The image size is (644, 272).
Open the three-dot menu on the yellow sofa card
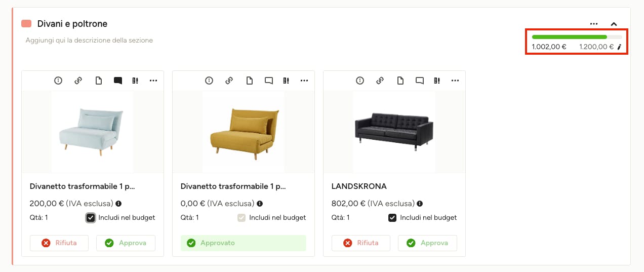click(x=304, y=81)
